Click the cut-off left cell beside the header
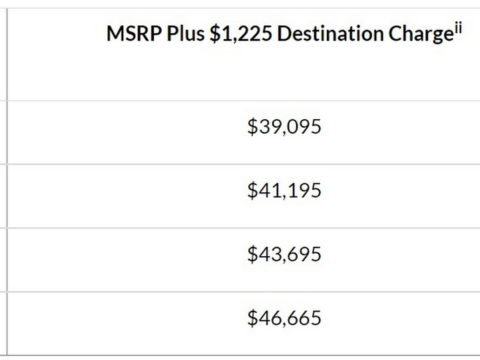The image size is (480, 360). [x=3, y=54]
